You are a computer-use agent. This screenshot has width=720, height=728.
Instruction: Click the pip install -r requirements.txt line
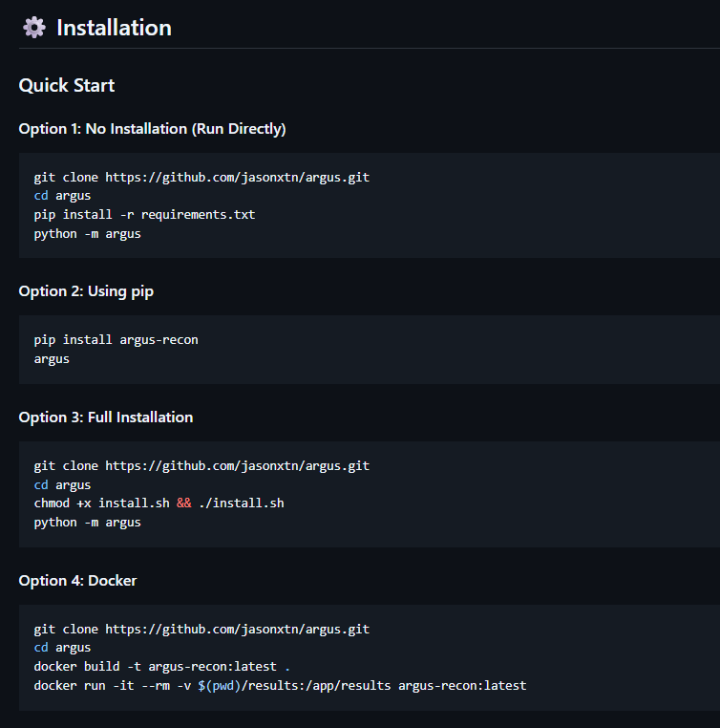click(144, 214)
